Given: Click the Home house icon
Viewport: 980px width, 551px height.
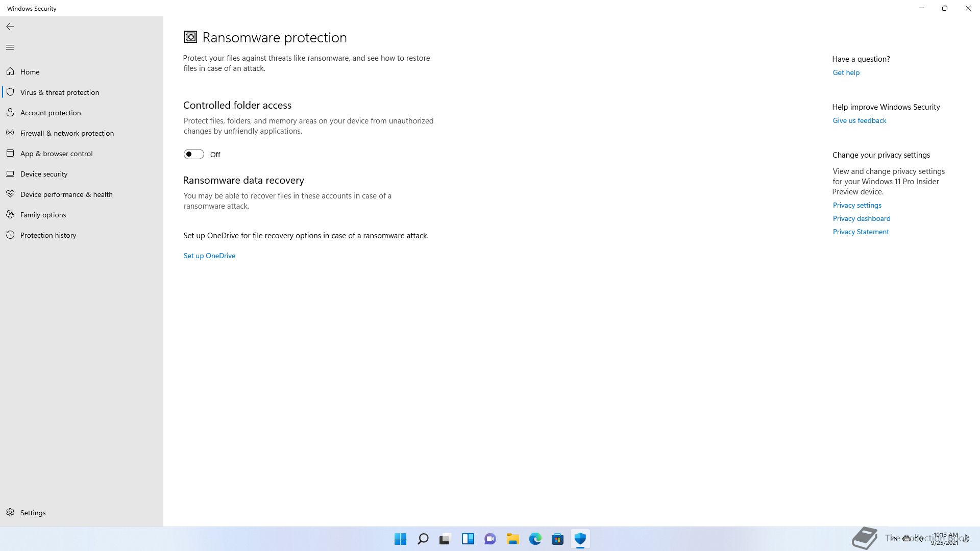Looking at the screenshot, I should click(10, 72).
